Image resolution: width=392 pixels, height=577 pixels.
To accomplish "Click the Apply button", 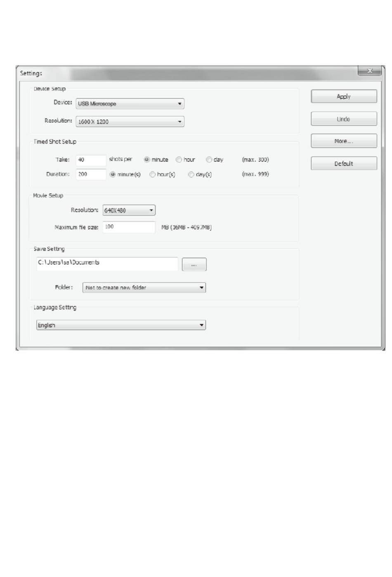I will pos(344,96).
